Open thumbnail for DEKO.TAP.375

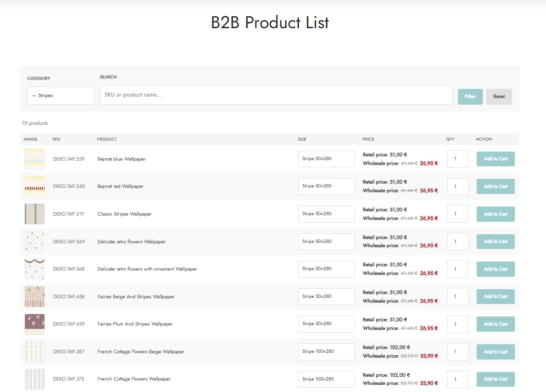35,379
